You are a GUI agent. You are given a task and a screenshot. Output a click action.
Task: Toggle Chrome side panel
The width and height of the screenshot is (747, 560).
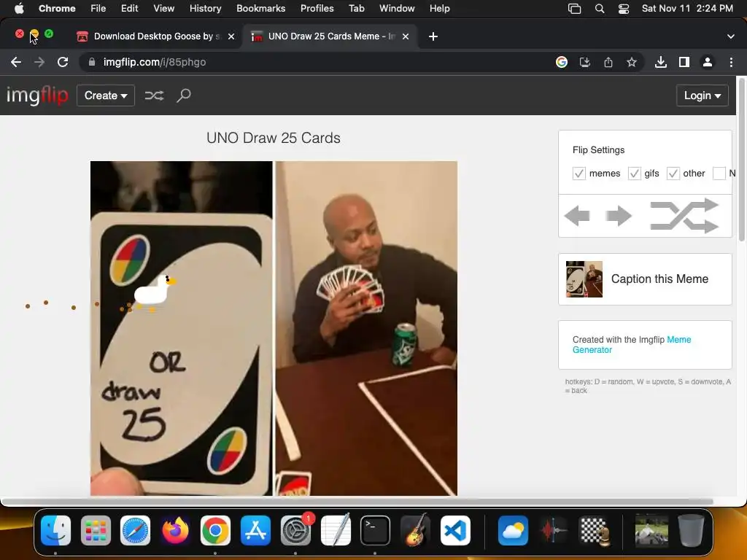point(684,62)
